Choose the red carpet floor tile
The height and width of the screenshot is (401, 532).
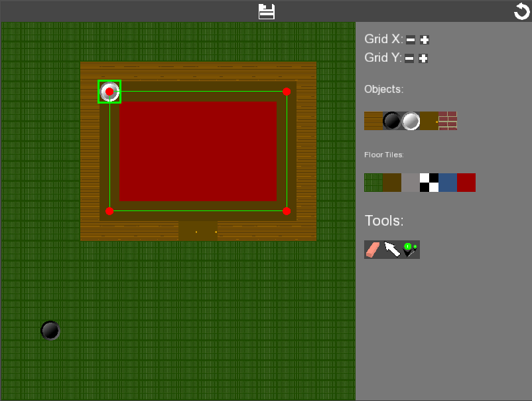[x=466, y=183]
